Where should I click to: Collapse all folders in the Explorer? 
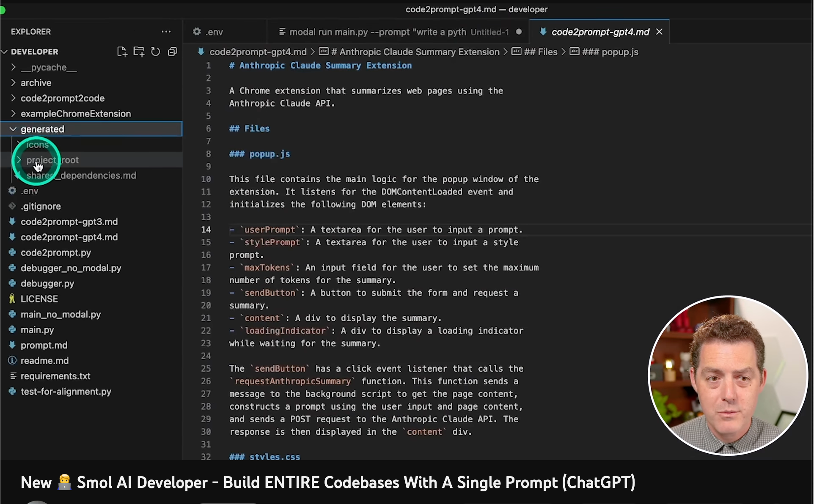[x=172, y=51]
